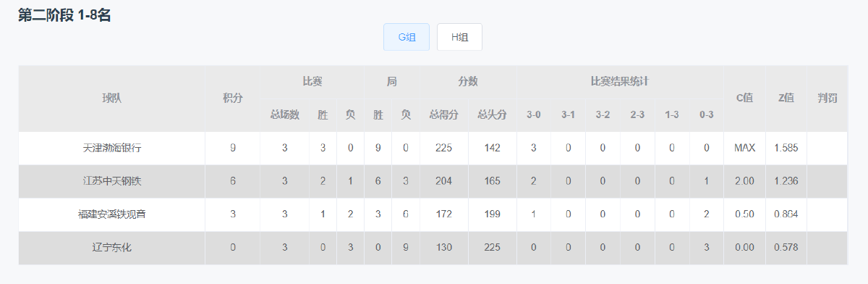The width and height of the screenshot is (868, 284).
Task: Click the 第二阶段 1-8名 heading
Action: (64, 15)
